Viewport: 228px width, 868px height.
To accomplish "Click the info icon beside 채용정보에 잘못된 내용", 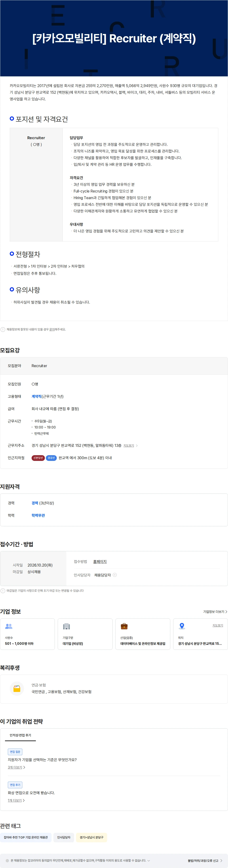I will (x=3, y=329).
